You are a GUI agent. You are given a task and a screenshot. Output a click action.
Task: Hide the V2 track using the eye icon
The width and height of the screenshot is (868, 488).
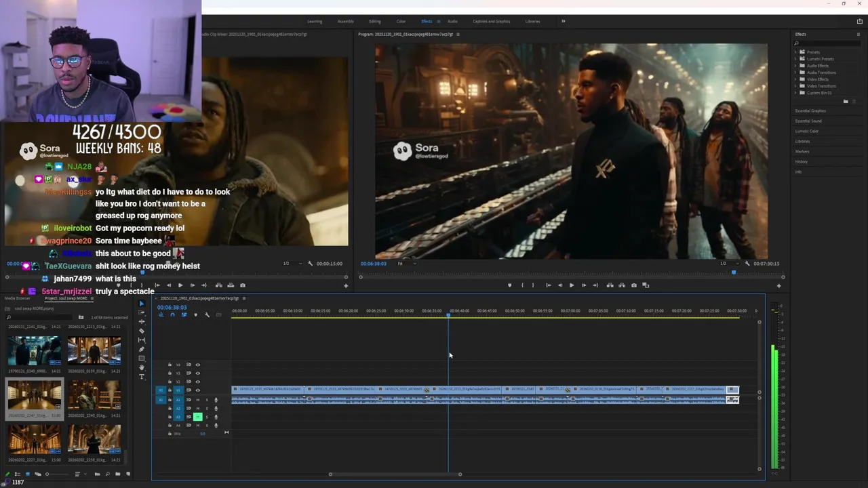(x=198, y=382)
